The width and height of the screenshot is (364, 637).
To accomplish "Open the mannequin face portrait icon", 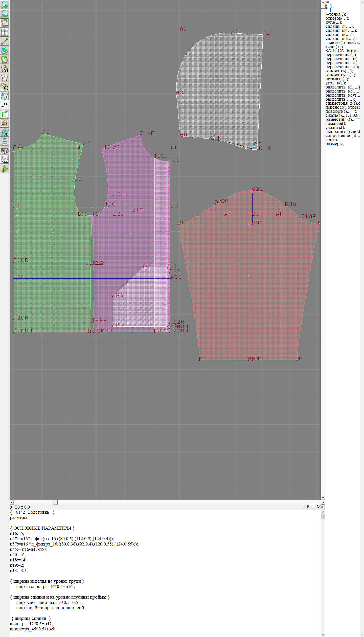I will (x=5, y=123).
